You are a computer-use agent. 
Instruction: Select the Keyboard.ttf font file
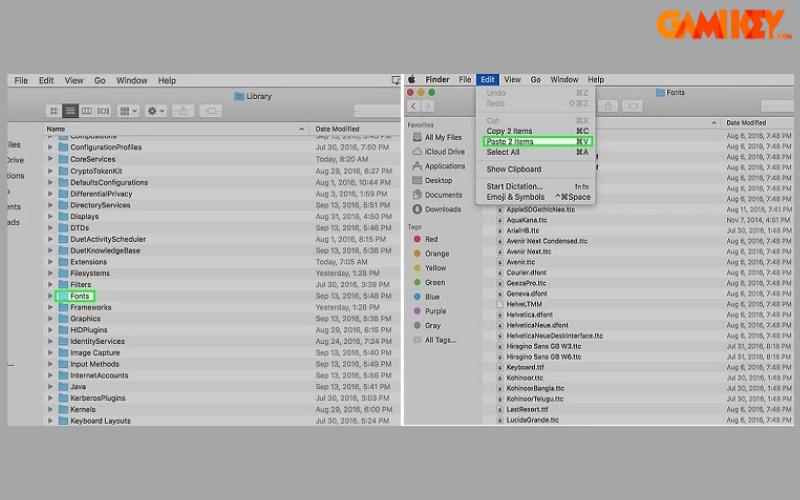526,367
